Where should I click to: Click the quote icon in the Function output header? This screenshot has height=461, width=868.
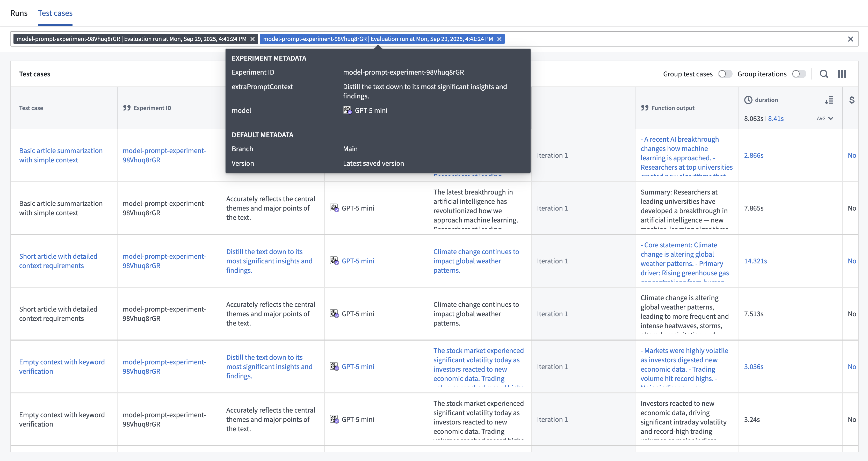645,108
